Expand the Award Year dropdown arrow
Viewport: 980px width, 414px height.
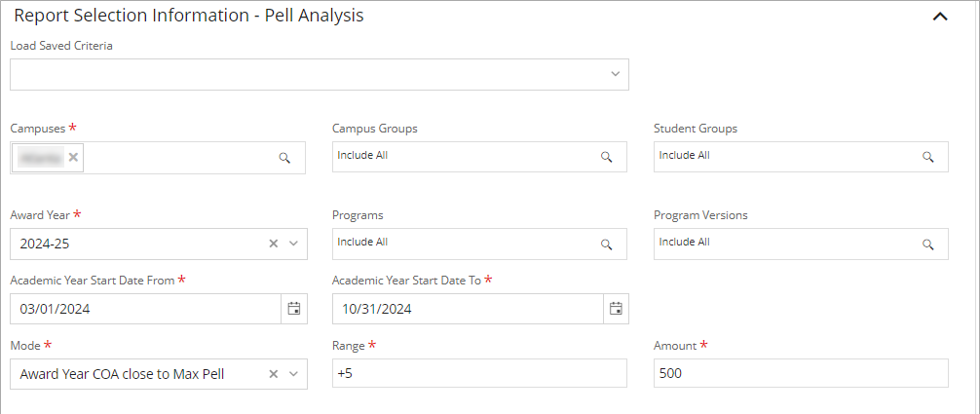point(293,244)
